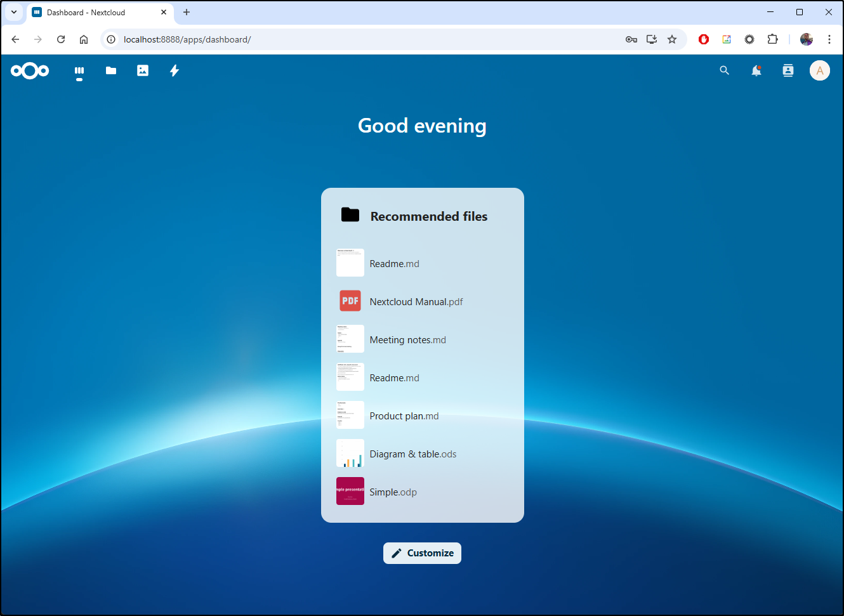
Task: Click the Dashboard icon in the top bar
Action: 79,70
